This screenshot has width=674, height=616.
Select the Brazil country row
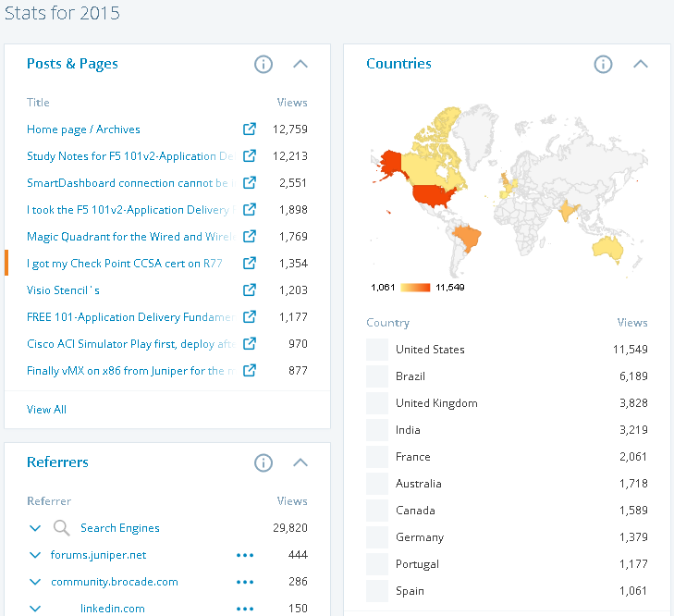(x=507, y=376)
